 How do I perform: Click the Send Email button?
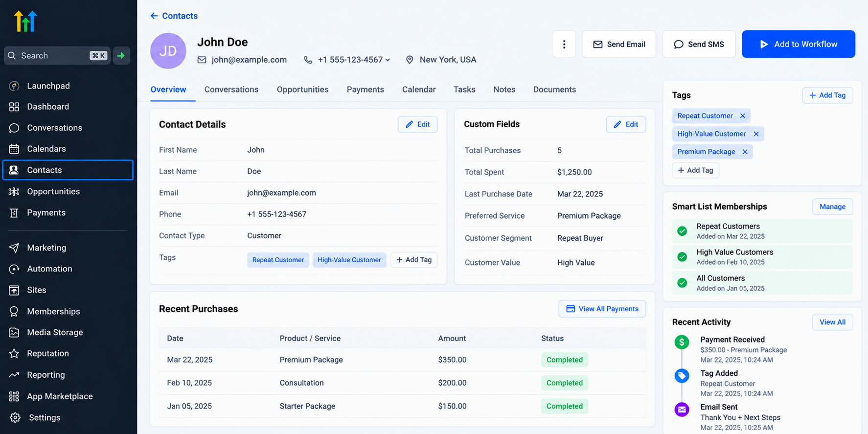pyautogui.click(x=619, y=44)
